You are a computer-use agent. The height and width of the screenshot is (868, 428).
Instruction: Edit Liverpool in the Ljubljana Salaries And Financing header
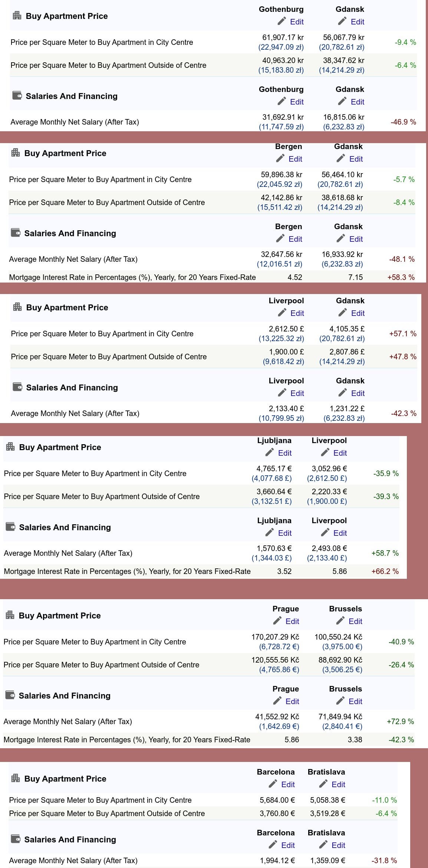click(340, 533)
